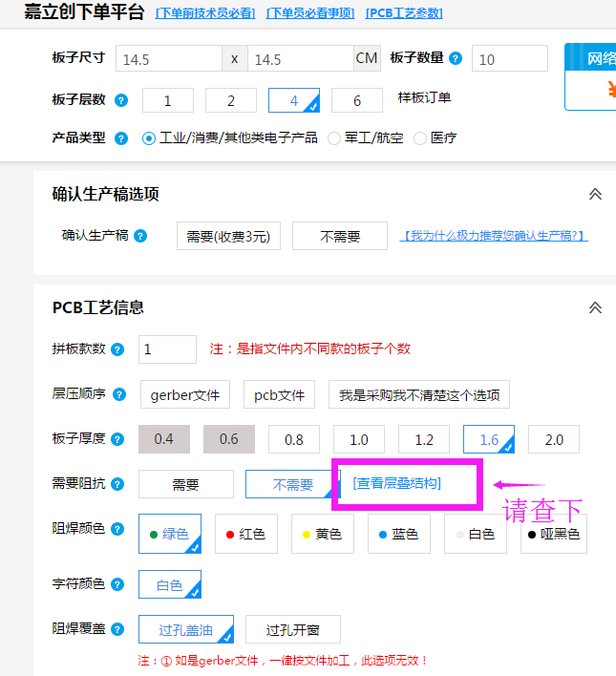Click help icon beside 板子厚度

click(x=118, y=439)
